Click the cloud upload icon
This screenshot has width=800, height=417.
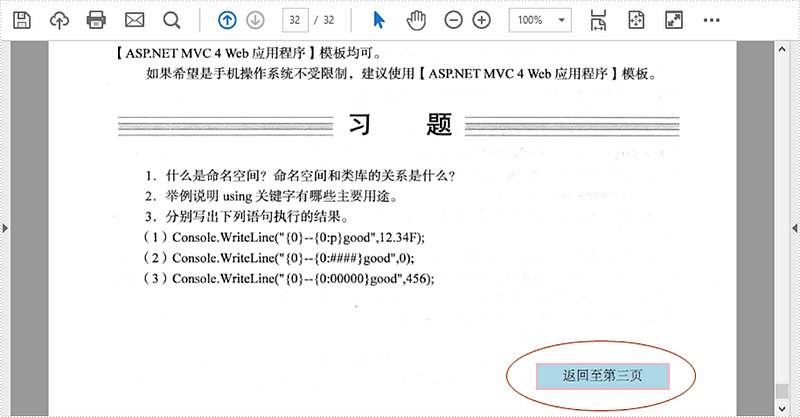coord(59,20)
